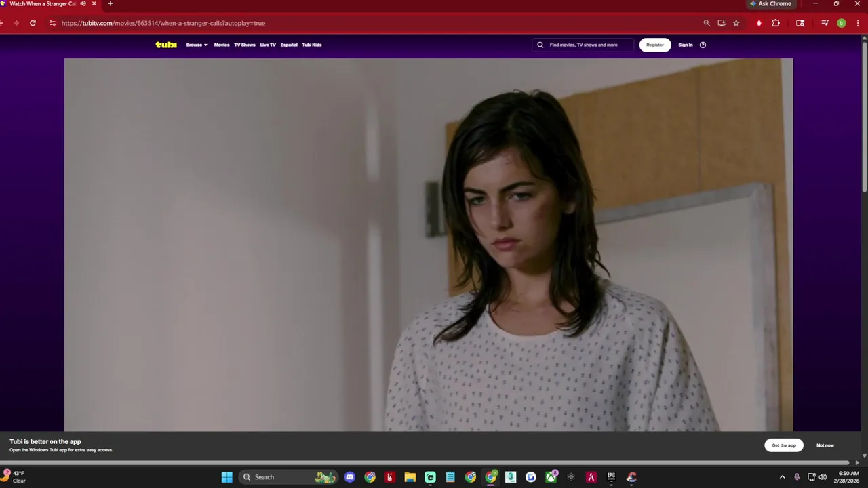Click Get the app button

click(784, 445)
